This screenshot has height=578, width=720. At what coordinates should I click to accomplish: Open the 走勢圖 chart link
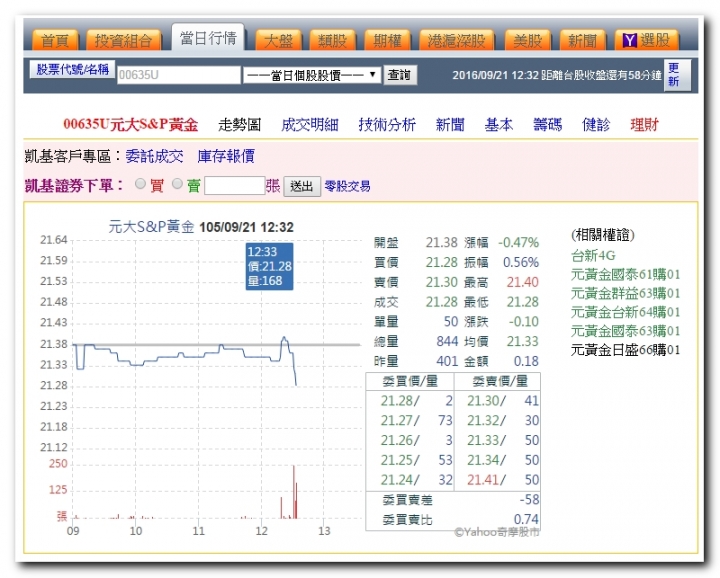pyautogui.click(x=240, y=125)
